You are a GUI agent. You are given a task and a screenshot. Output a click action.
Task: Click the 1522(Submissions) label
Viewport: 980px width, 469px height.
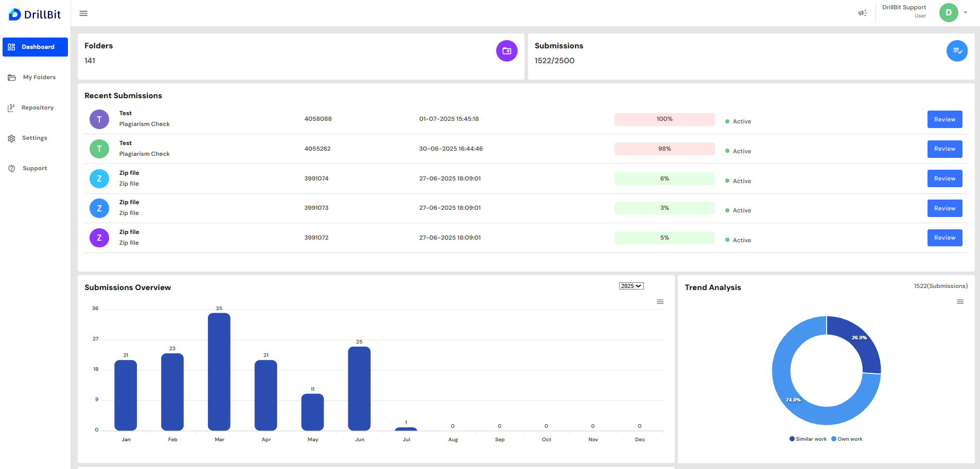(941, 286)
